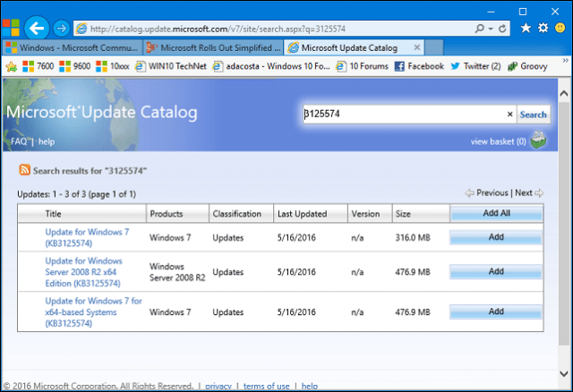
Task: Open the help link in footer
Action: (x=310, y=386)
